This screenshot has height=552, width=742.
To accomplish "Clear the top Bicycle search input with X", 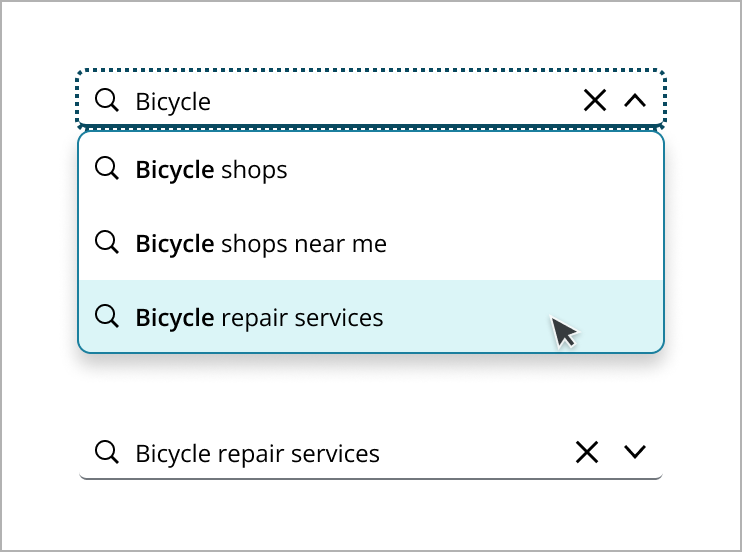I will (594, 100).
